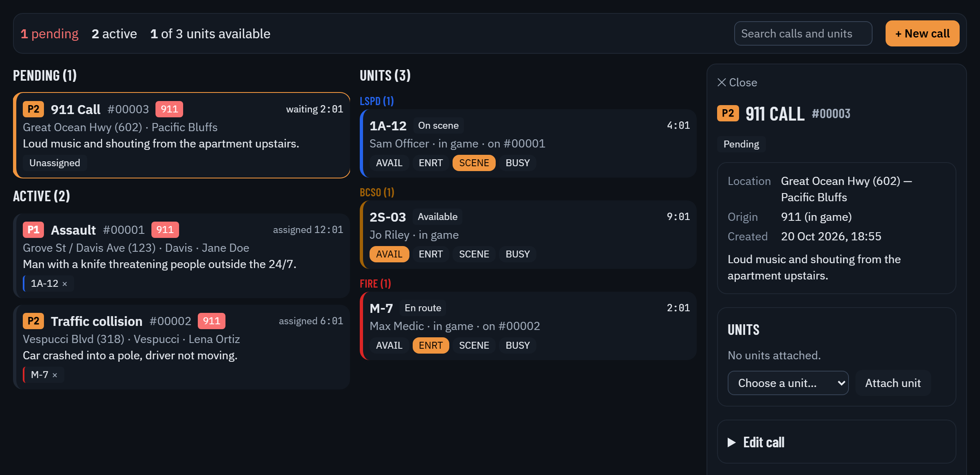Set unit 1A-12 status to SCENE

tap(474, 163)
